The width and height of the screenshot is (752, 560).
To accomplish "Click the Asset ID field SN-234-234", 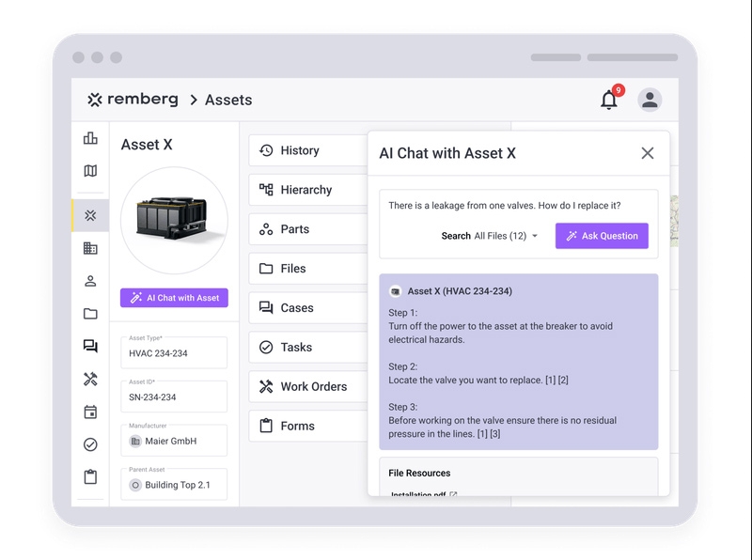I will tap(174, 397).
